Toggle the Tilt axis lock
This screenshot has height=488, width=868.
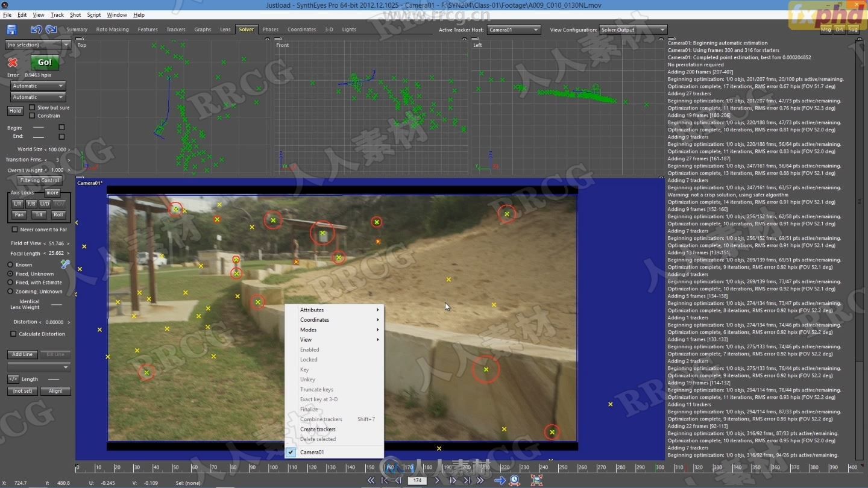coord(39,214)
